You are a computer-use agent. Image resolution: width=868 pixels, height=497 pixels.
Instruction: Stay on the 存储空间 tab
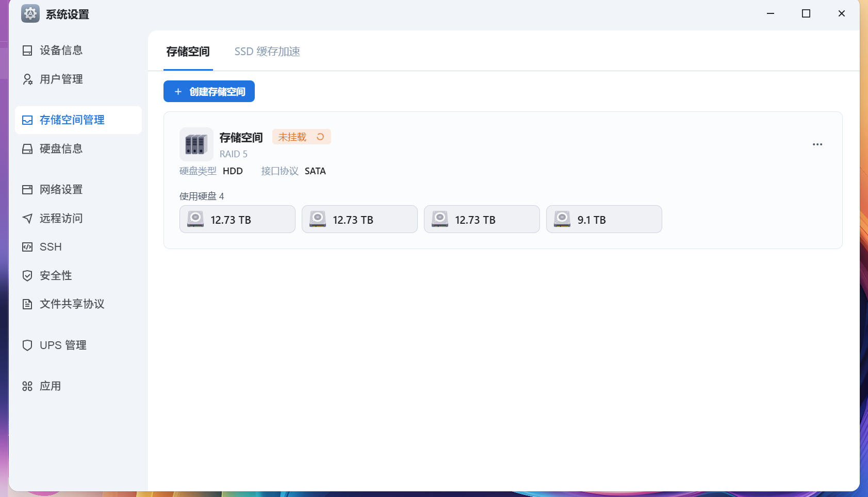point(188,52)
